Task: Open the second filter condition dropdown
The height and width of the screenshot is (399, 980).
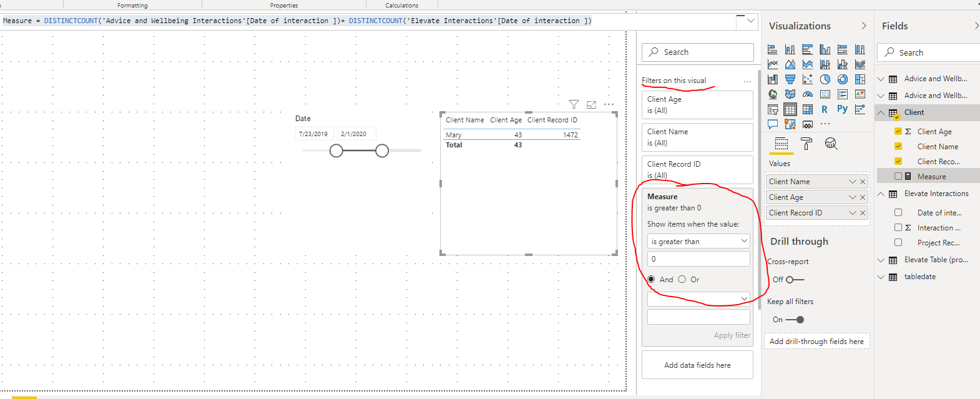Action: tap(698, 298)
